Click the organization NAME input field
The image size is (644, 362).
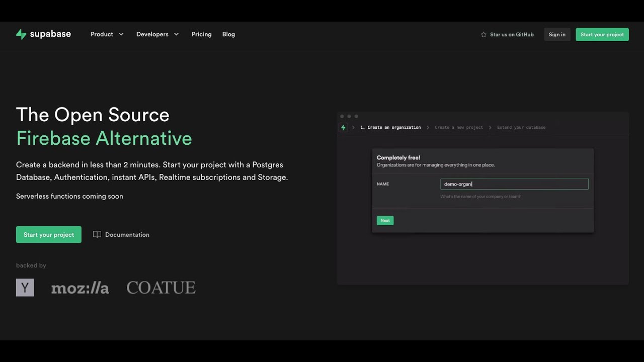(x=514, y=184)
